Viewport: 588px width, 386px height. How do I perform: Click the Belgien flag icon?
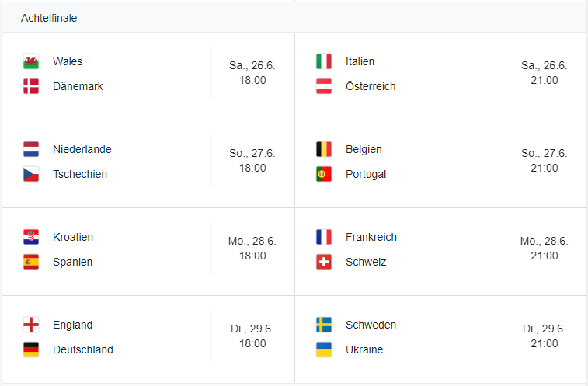[324, 149]
